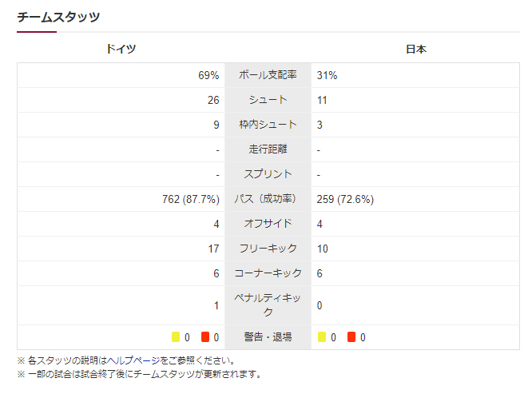This screenshot has height=394, width=532.
Task: Click the スプリント stat label
Action: pyautogui.click(x=268, y=174)
